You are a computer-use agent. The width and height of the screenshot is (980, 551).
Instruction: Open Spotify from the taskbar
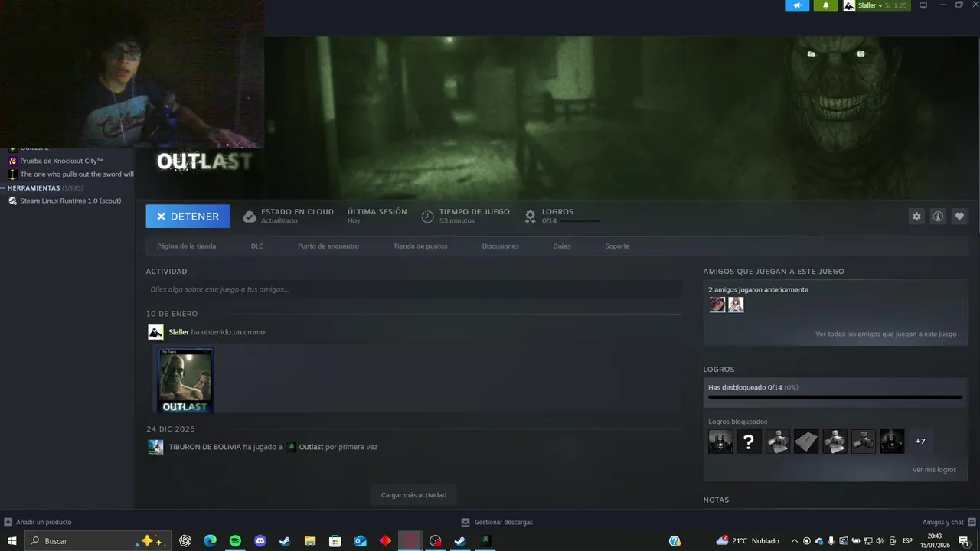click(235, 541)
